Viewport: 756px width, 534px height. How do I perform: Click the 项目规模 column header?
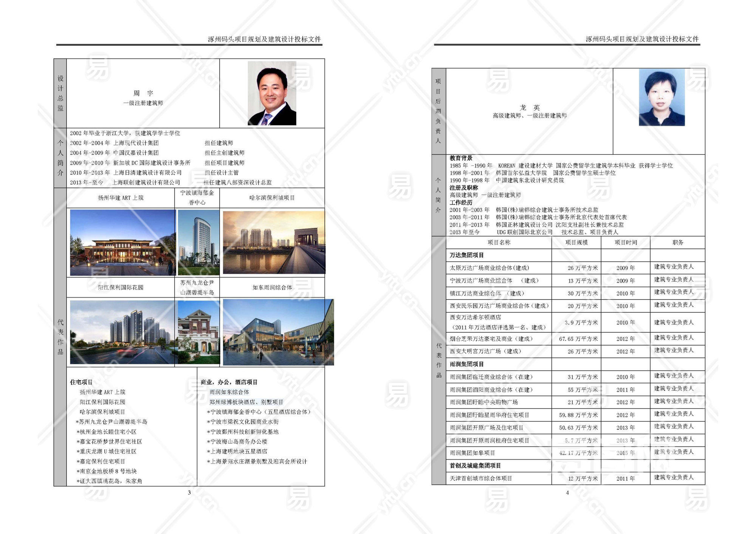(576, 242)
